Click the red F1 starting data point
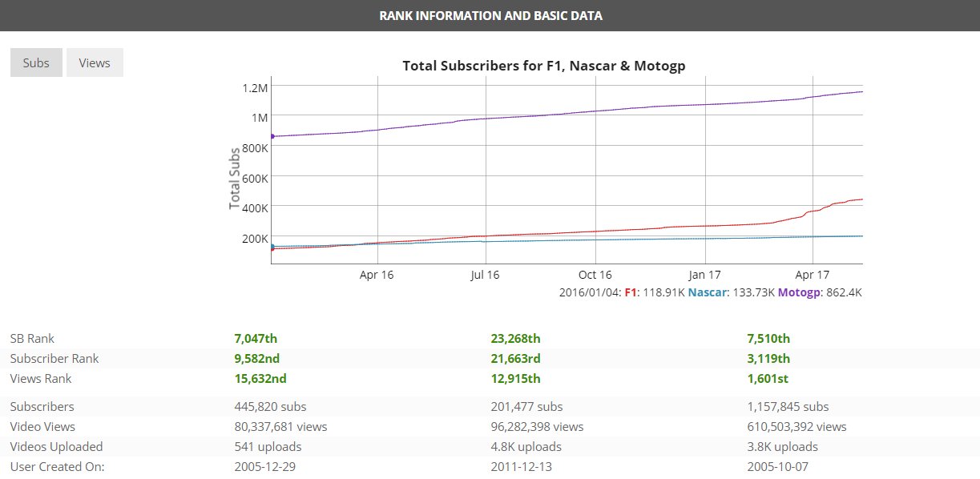Viewport: 980px width, 479px height. click(x=272, y=249)
